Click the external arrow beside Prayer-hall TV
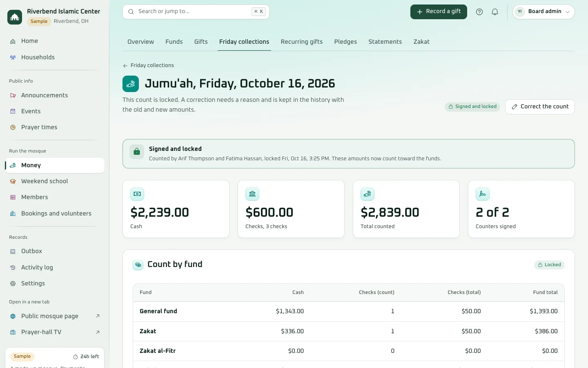Image resolution: width=588 pixels, height=368 pixels. (98, 332)
